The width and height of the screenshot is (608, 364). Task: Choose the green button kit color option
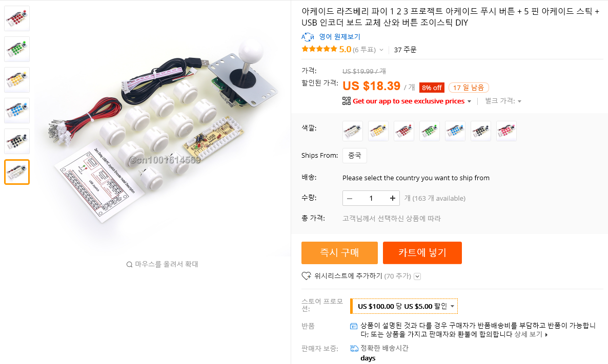[430, 131]
